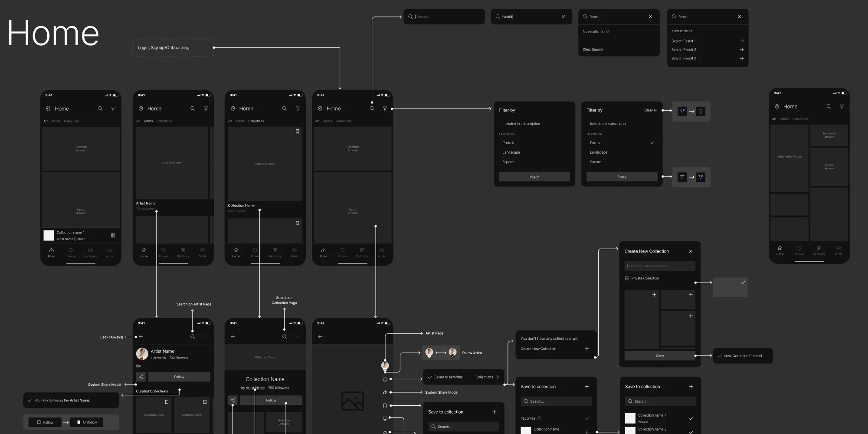Open the kebab menu on the Collection Name page
Screen dimensions: 868x434
click(298, 336)
